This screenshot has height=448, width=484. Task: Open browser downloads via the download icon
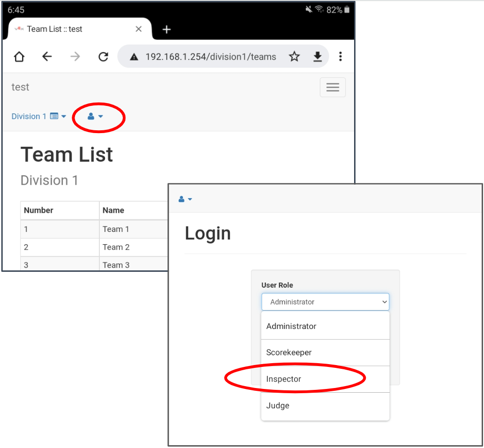click(318, 56)
